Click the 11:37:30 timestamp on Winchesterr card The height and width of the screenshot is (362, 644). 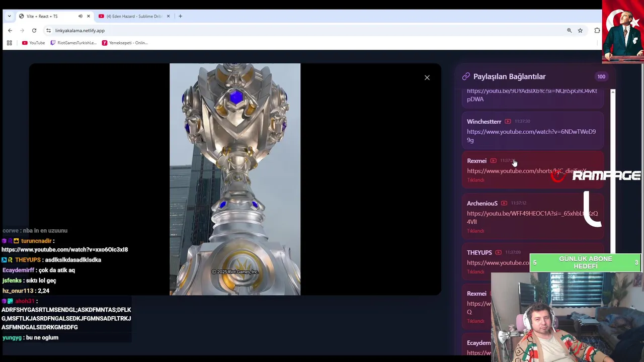(522, 121)
